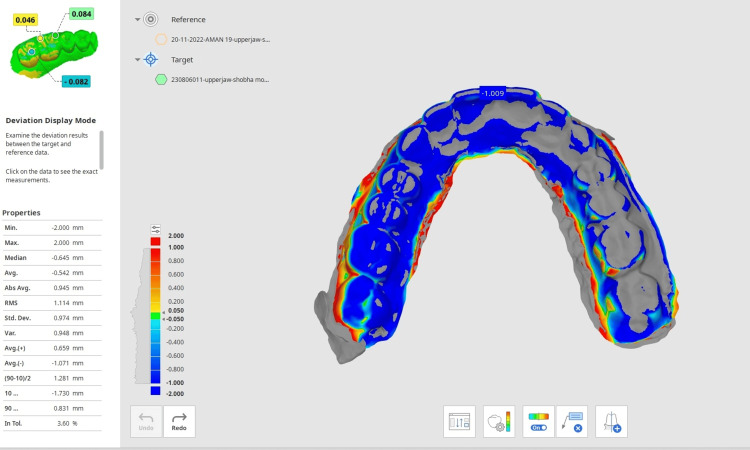Click the red 2.000 color swatch
Viewport: 750px width, 450px height.
pos(155,241)
